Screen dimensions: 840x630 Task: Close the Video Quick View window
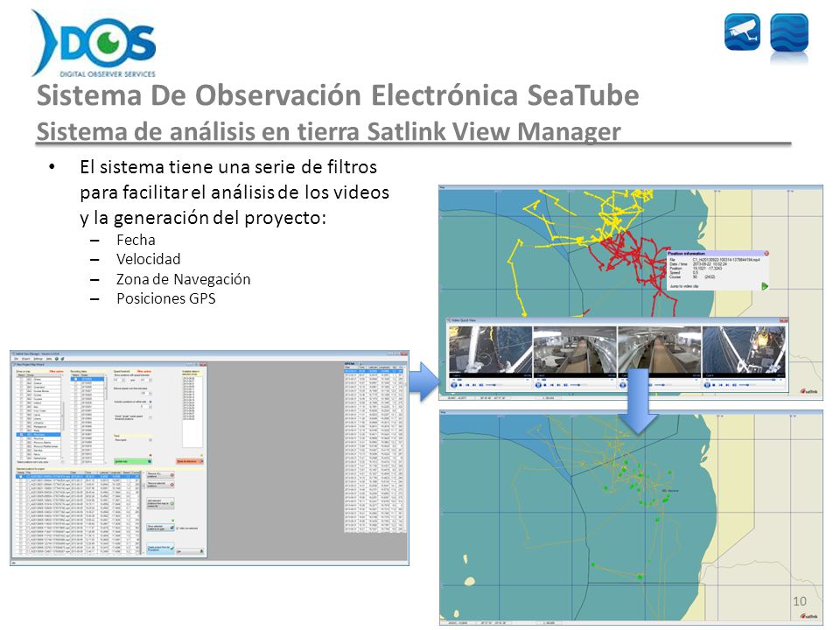[x=784, y=320]
